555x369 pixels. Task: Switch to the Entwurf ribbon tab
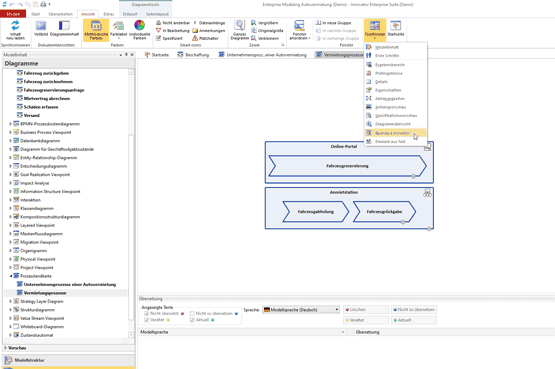pos(130,14)
